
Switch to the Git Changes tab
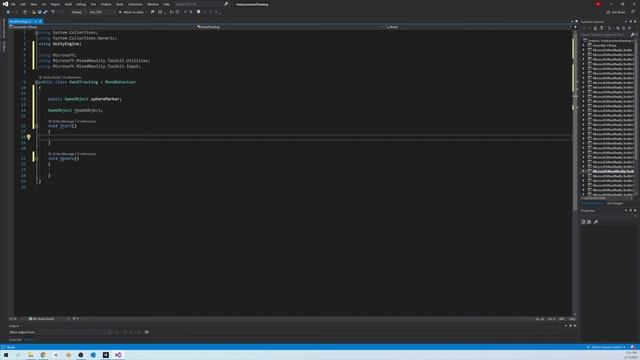point(615,203)
